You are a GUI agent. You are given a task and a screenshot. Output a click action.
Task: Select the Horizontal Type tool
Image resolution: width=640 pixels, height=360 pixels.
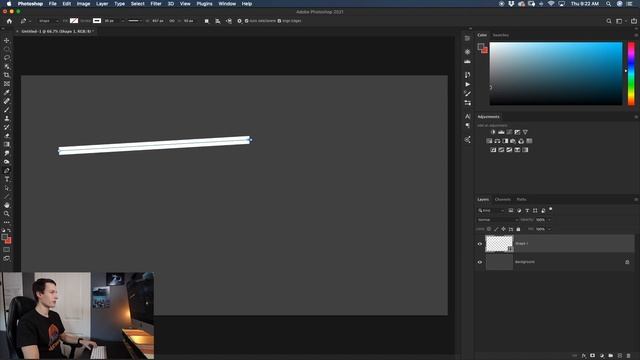coord(7,179)
